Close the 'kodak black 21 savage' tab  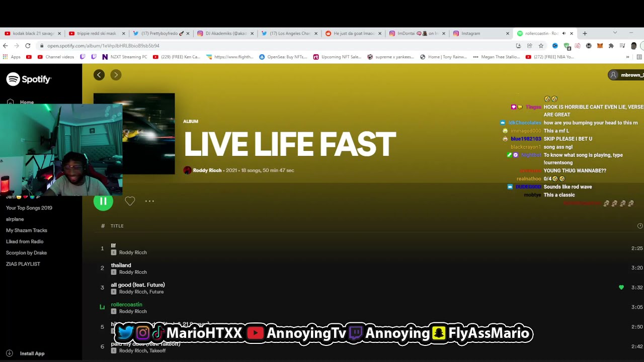click(59, 33)
